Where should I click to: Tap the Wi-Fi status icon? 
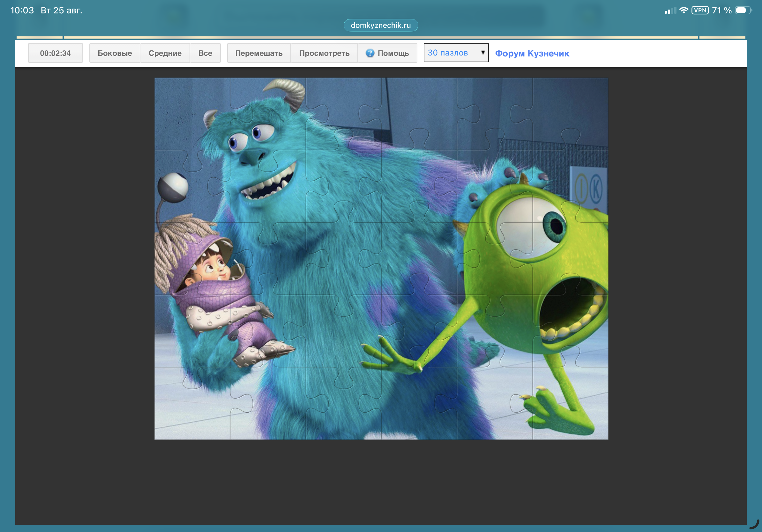tap(684, 10)
